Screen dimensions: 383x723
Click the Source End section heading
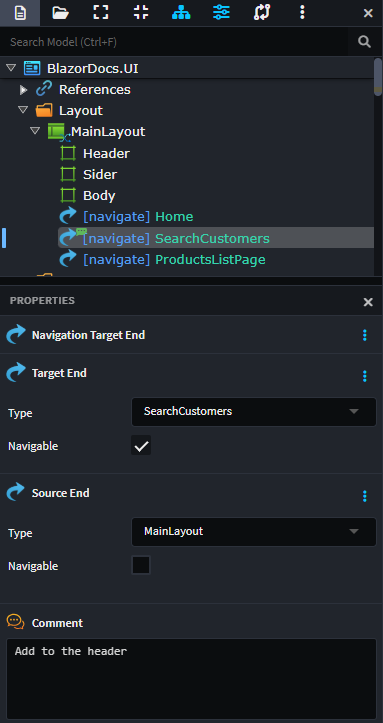[x=60, y=493]
